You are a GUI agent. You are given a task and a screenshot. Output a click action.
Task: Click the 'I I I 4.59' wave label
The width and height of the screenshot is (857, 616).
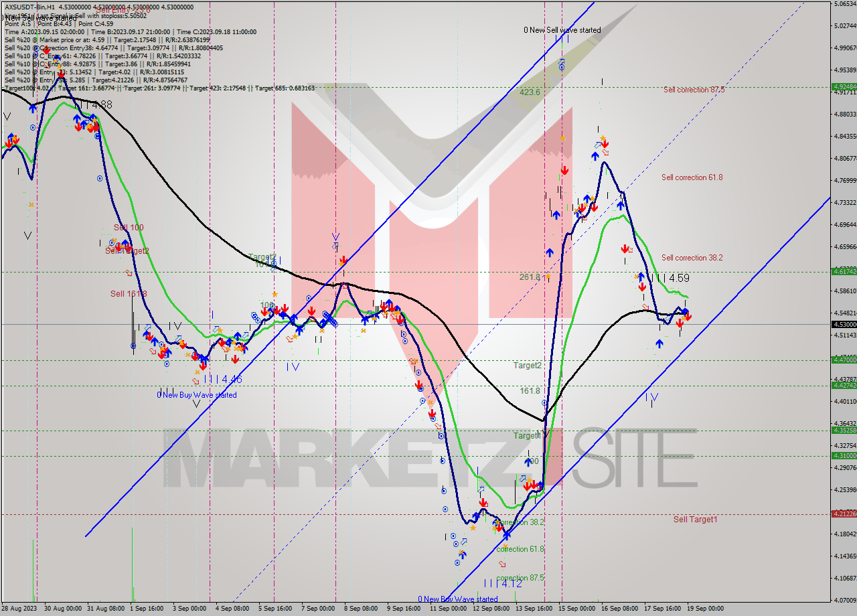670,278
